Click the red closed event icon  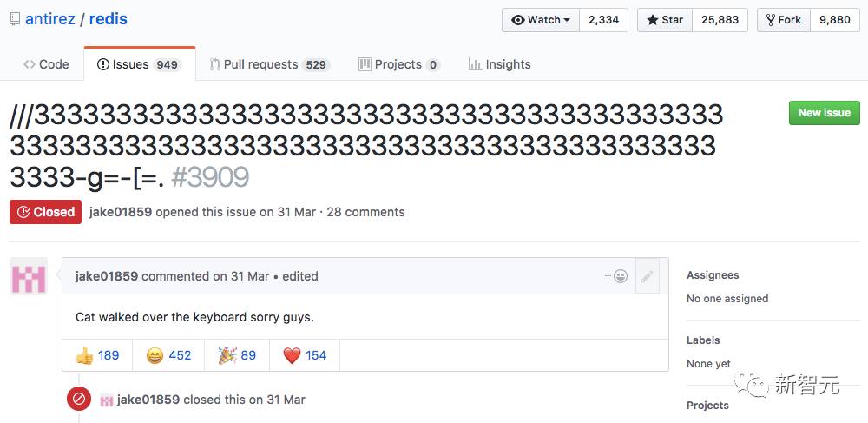(79, 400)
